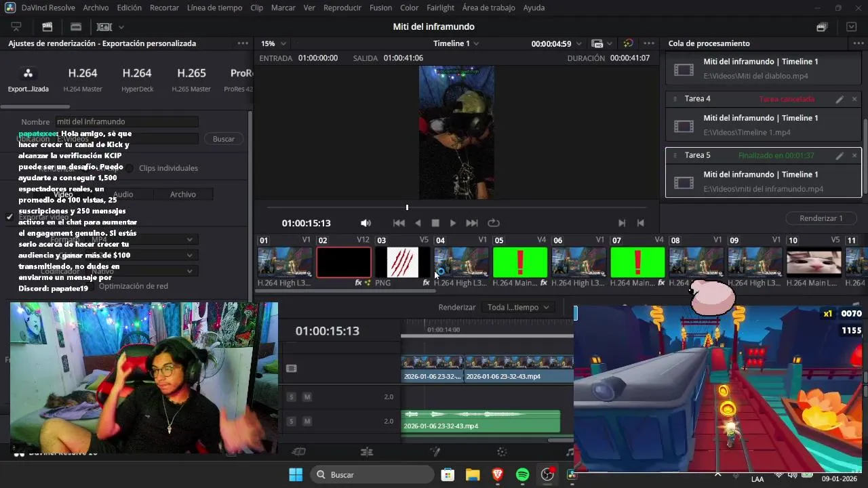The height and width of the screenshot is (488, 868).
Task: Remove Tarea 4 from render queue
Action: 854,99
